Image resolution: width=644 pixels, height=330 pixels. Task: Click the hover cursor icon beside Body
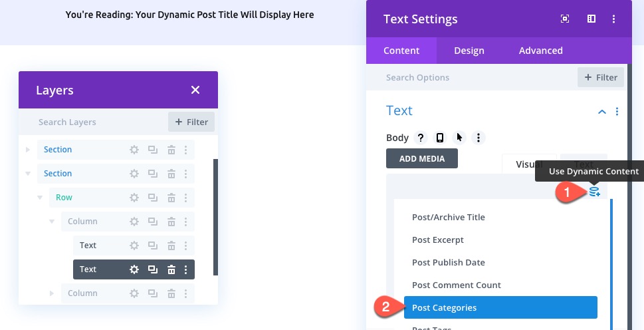pos(459,138)
